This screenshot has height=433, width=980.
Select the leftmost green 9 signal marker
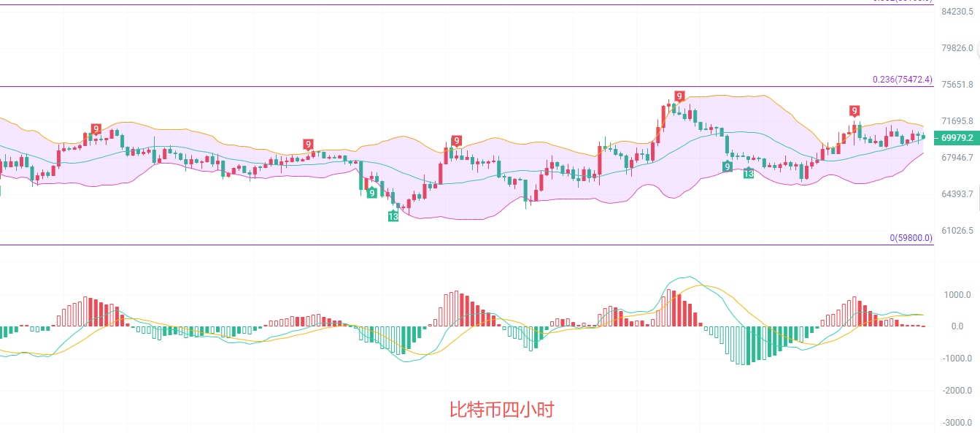tap(372, 193)
